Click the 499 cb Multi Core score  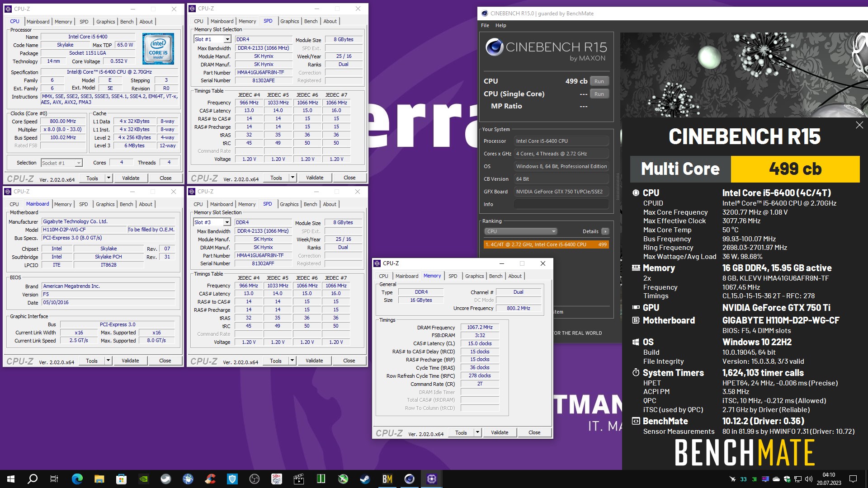point(795,169)
